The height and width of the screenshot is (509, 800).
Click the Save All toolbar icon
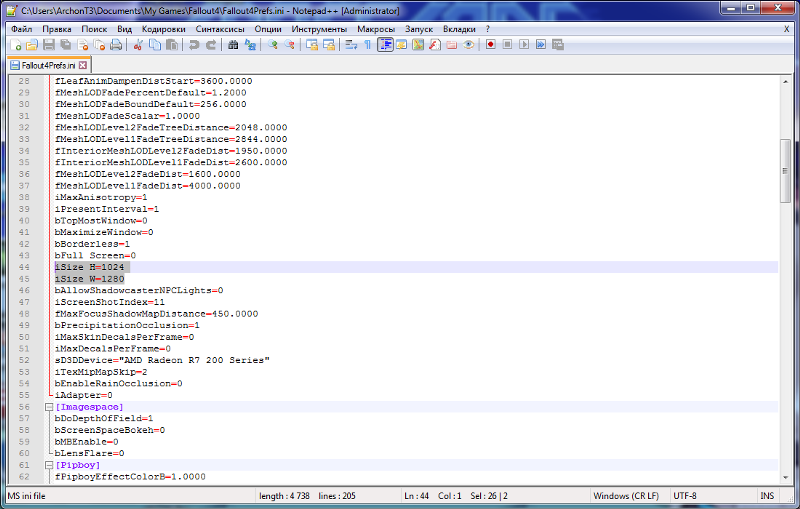[x=66, y=45]
